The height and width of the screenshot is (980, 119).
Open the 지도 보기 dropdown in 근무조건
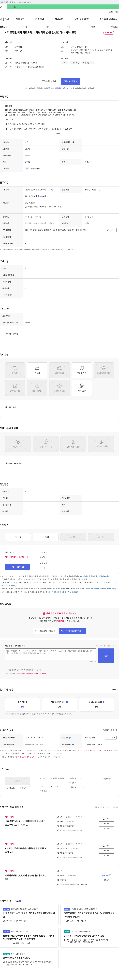[x=111, y=230]
